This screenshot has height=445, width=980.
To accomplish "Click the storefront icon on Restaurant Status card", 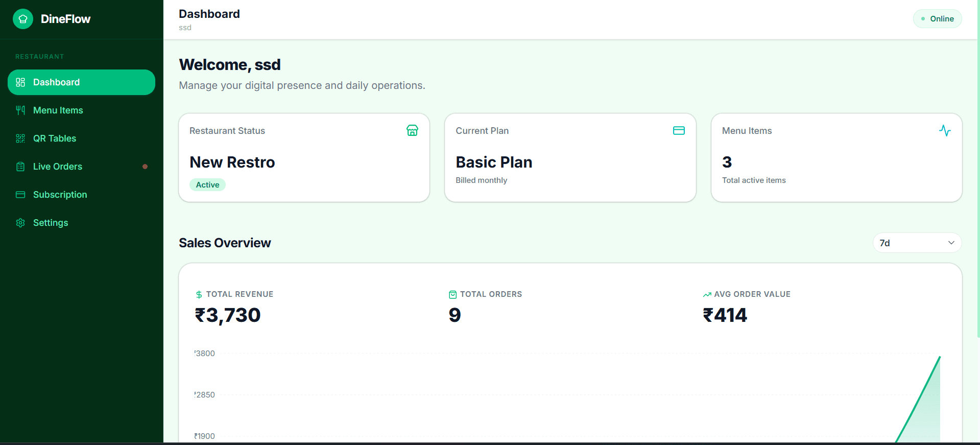I will (x=412, y=130).
